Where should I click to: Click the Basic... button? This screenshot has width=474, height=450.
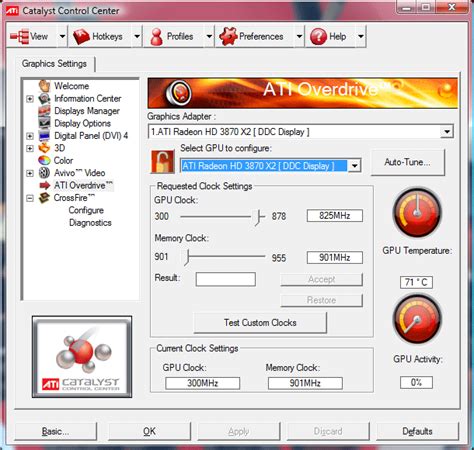(x=55, y=432)
